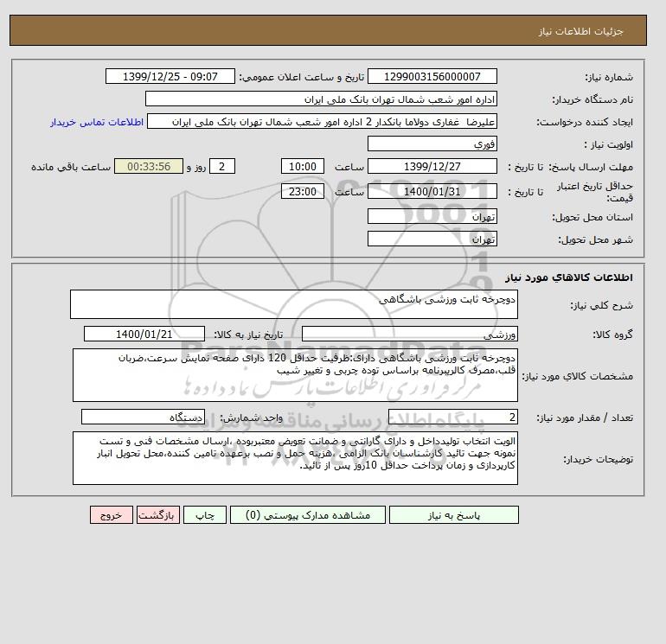Image resolution: width=666 pixels, height=644 pixels.
Task: Click the استان محل تحویل label
Action: (592, 217)
